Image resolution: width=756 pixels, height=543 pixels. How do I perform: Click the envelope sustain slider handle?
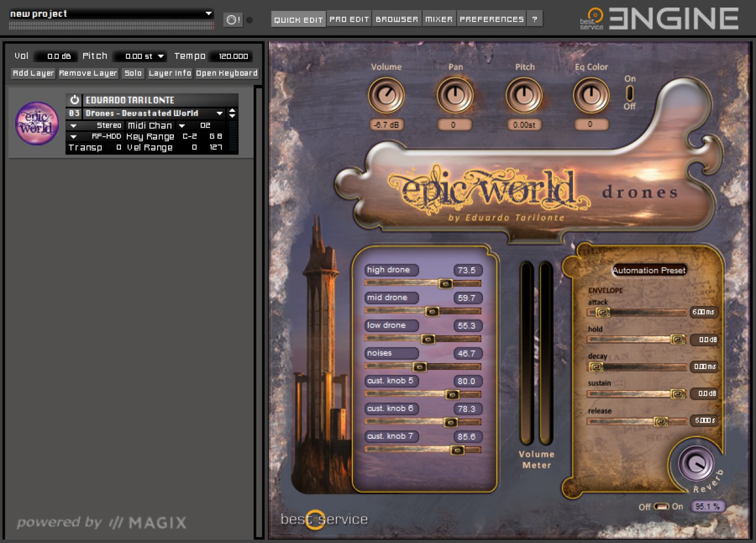(x=677, y=394)
